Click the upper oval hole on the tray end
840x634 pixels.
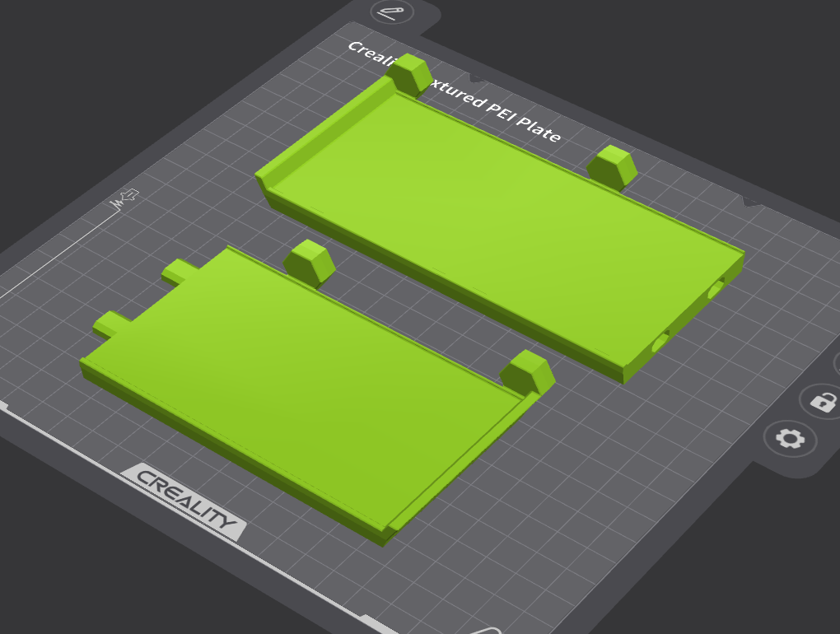click(716, 287)
